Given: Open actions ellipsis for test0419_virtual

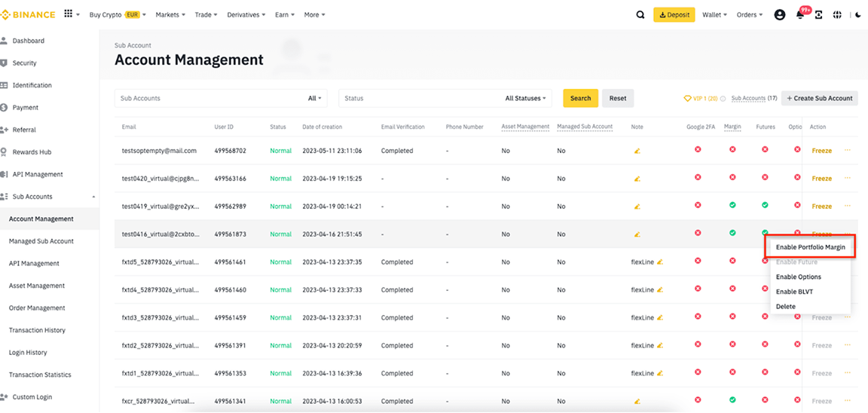Looking at the screenshot, I should pos(848,206).
